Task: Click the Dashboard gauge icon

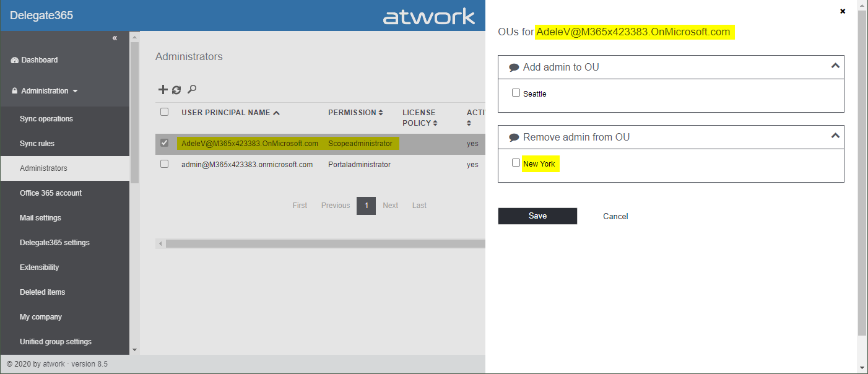Action: point(15,60)
